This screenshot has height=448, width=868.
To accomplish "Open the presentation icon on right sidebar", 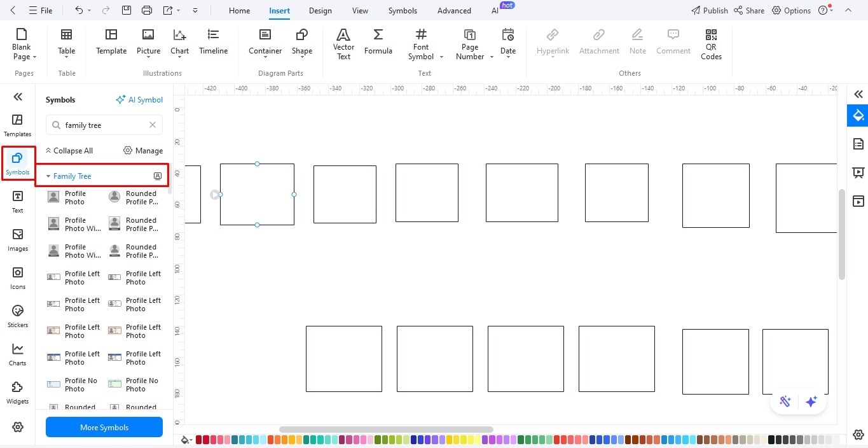I will (858, 172).
